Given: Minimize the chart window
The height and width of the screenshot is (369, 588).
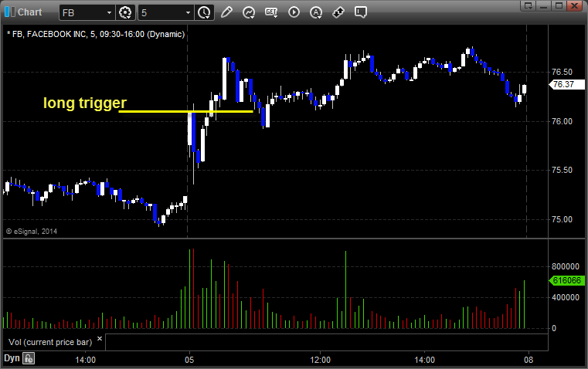Looking at the screenshot, I should [x=543, y=5].
